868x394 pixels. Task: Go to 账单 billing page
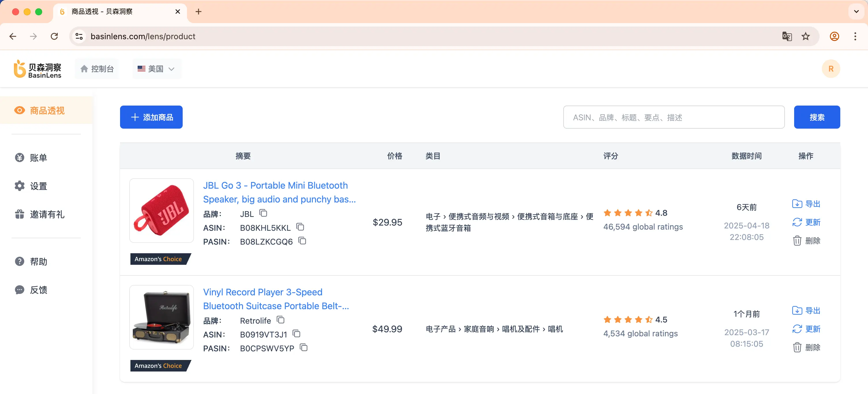click(38, 157)
